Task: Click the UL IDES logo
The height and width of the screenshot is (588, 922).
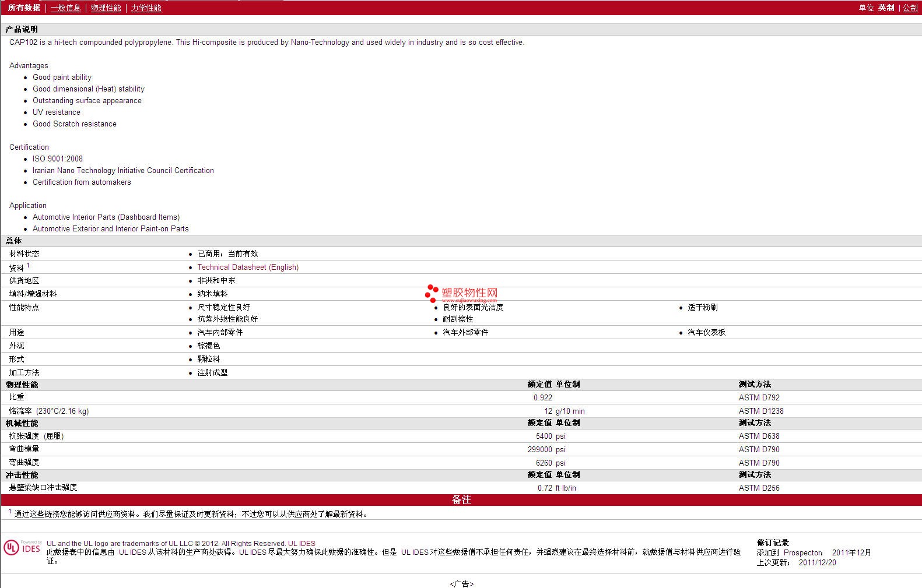Action: pyautogui.click(x=22, y=547)
